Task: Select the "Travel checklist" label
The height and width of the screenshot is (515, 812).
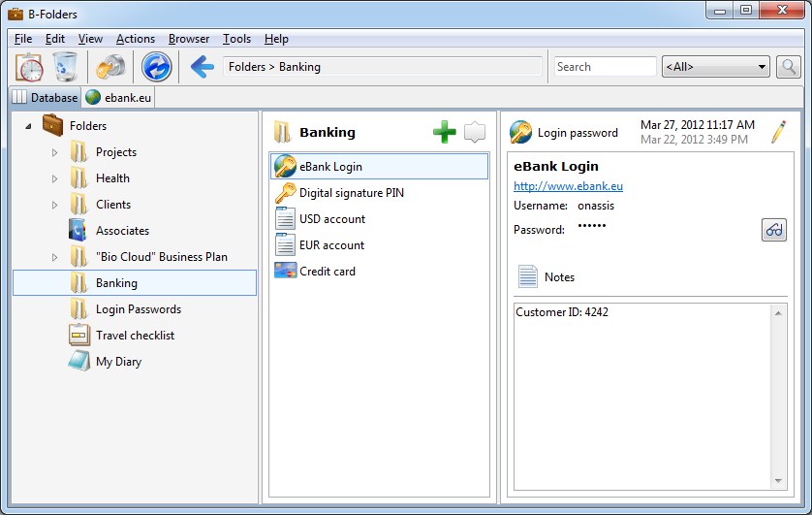Action: (135, 336)
